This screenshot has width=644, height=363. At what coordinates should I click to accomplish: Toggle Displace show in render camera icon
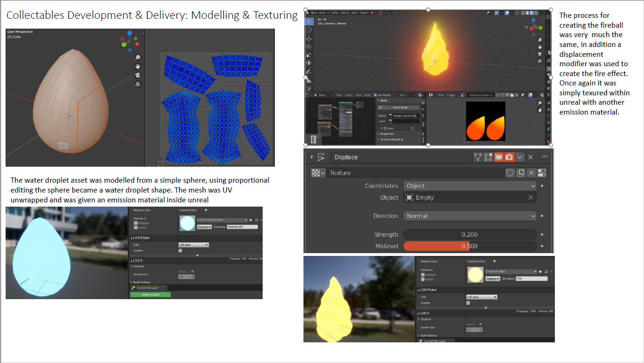coord(509,157)
